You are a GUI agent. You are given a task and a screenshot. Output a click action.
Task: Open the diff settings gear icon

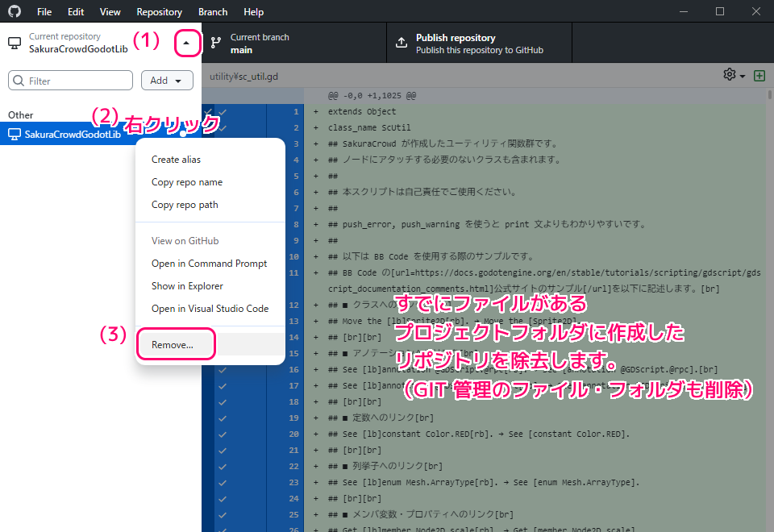point(730,74)
